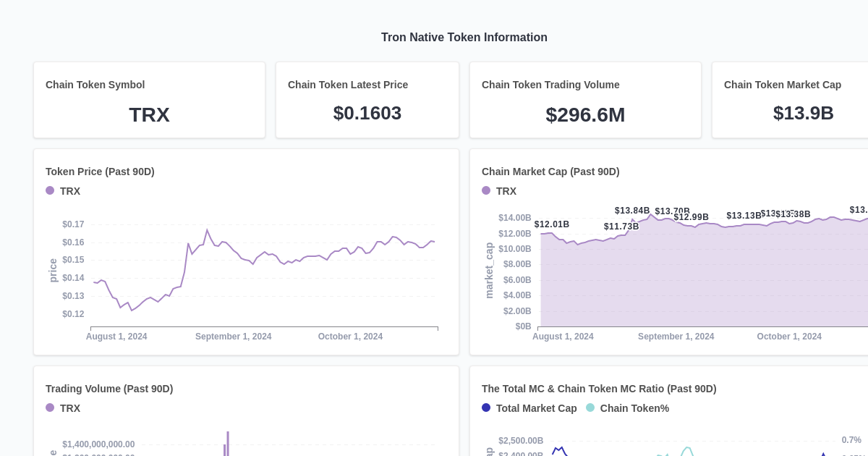Click the $0.1603 latest price value
868x456 pixels.
[x=367, y=113]
